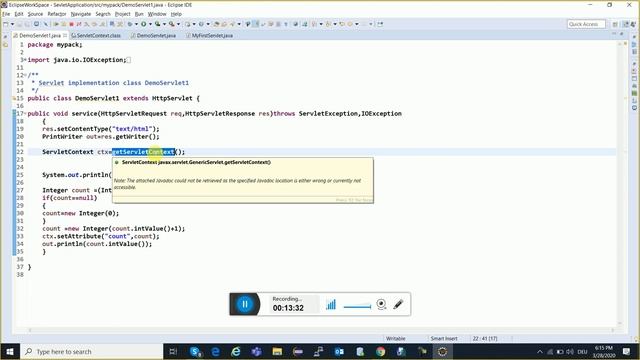Click the HttpServlet class name on line 15
640x360 pixels.
click(172, 98)
